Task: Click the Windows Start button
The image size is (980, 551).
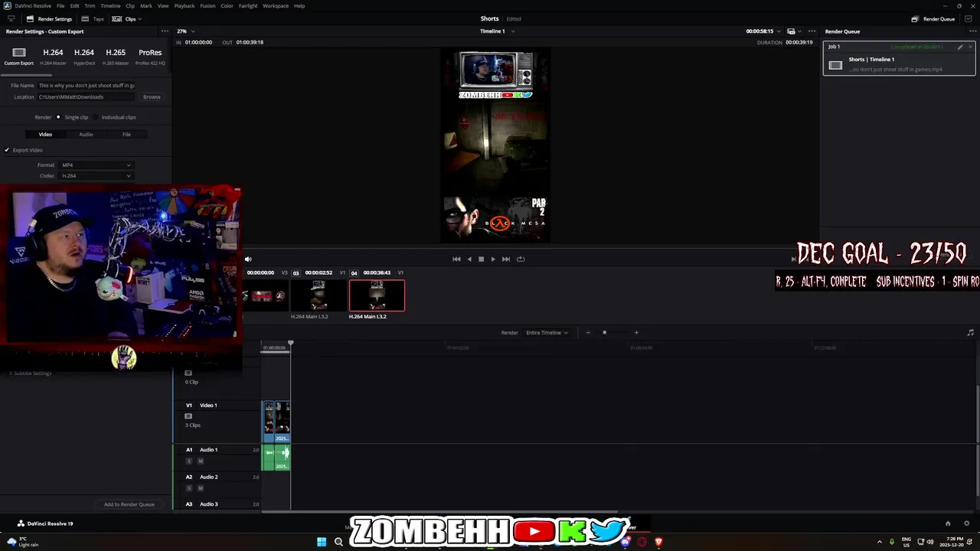Action: pos(322,542)
